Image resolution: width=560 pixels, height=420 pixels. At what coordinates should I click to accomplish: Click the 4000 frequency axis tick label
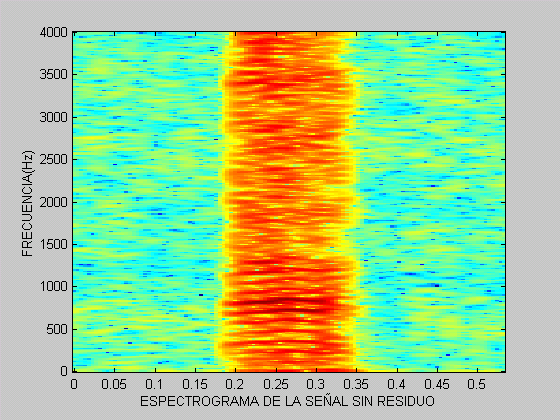coord(54,32)
